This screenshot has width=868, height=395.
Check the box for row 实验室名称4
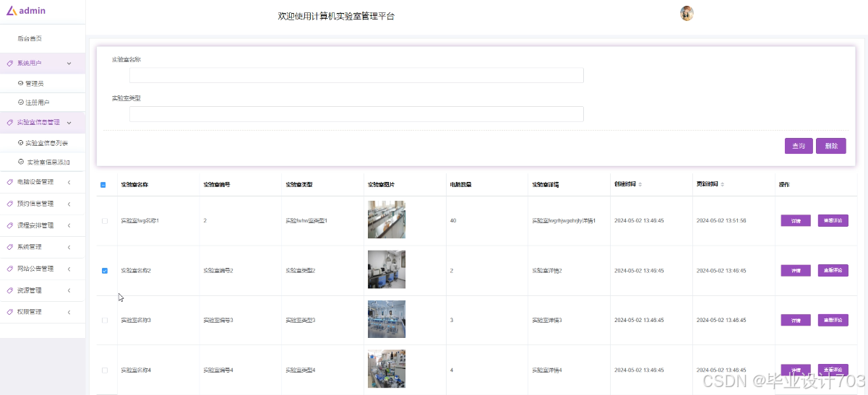(105, 370)
